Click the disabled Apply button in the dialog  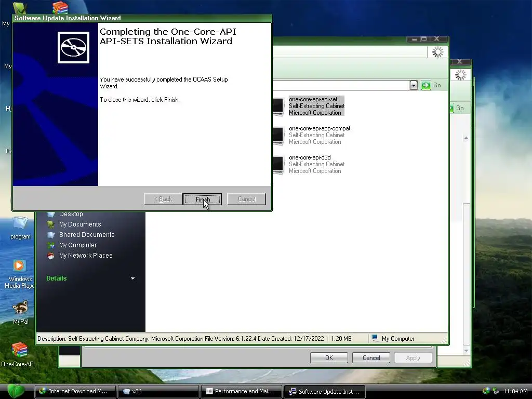(x=413, y=357)
